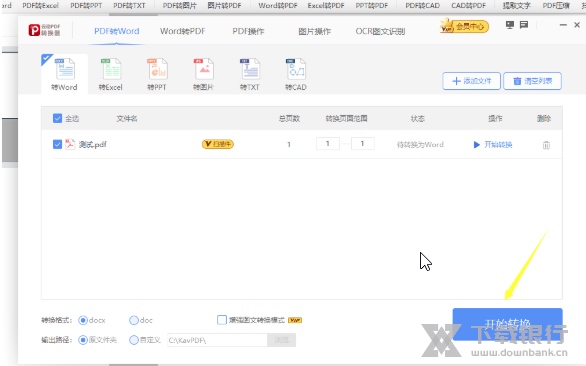The width and height of the screenshot is (586, 366).
Task: Click the 测试.pdf file name
Action: click(93, 144)
